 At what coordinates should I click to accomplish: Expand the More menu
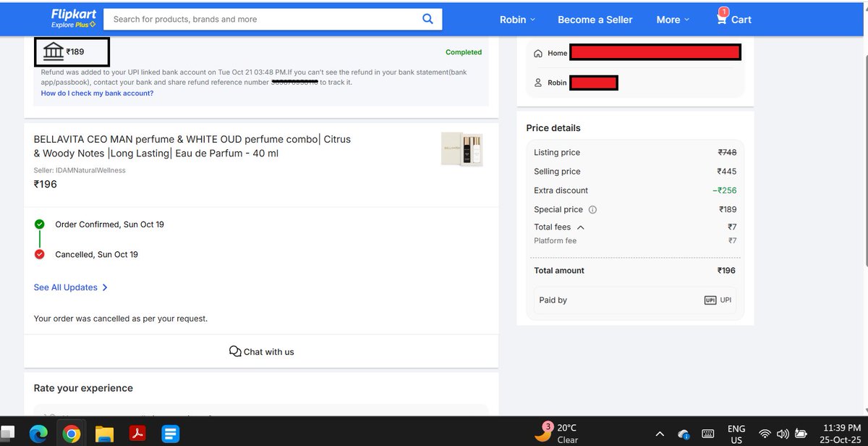(673, 20)
